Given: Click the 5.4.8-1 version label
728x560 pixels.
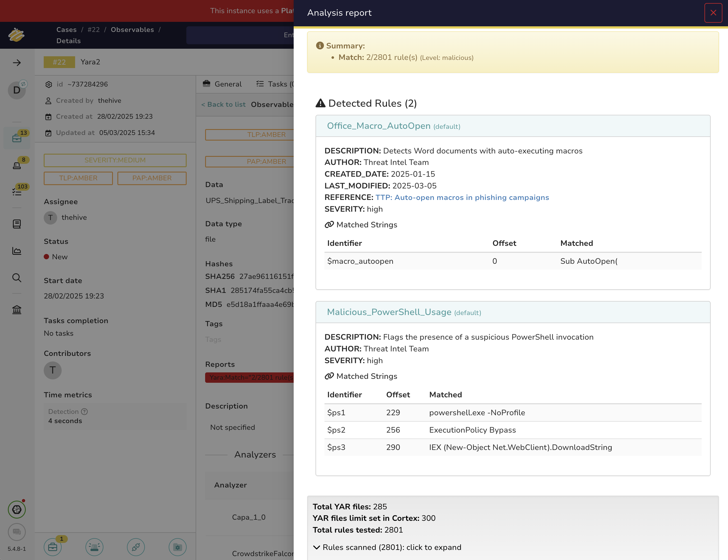Looking at the screenshot, I should [17, 549].
